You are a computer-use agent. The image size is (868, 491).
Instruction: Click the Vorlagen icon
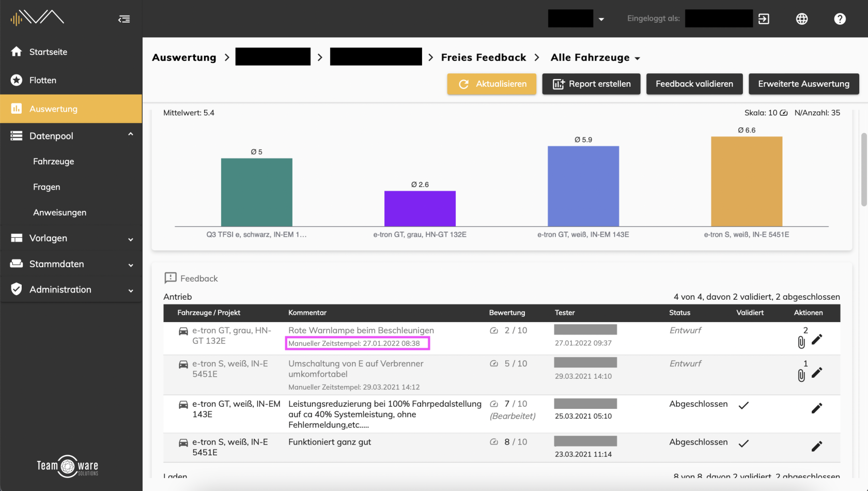click(x=17, y=238)
